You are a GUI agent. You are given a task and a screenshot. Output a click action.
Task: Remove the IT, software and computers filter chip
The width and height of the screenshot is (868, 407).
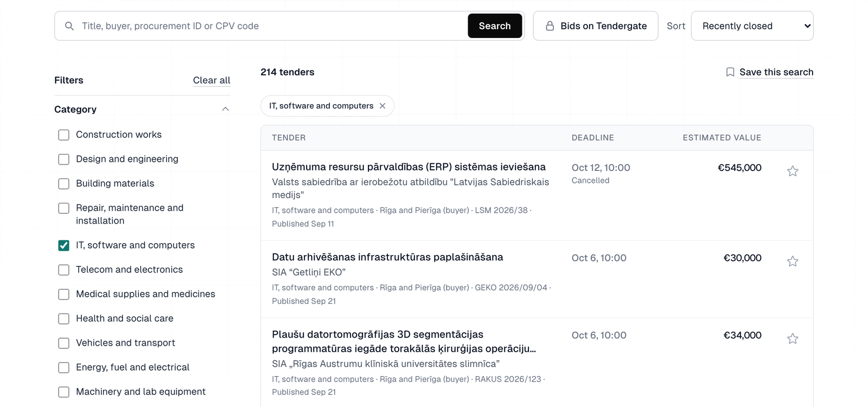[x=382, y=106]
